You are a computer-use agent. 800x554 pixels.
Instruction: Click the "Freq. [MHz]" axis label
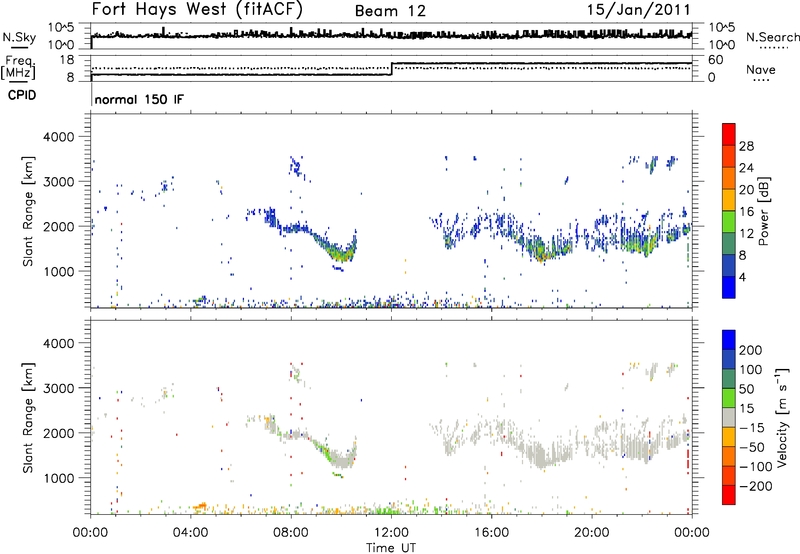[19, 68]
